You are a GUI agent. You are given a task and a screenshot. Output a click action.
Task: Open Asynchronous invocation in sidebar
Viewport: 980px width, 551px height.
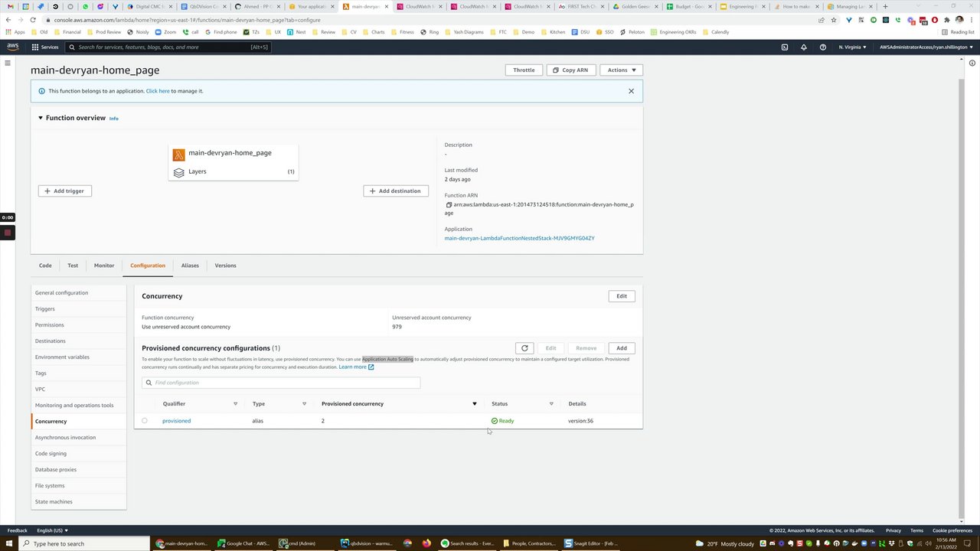(65, 438)
